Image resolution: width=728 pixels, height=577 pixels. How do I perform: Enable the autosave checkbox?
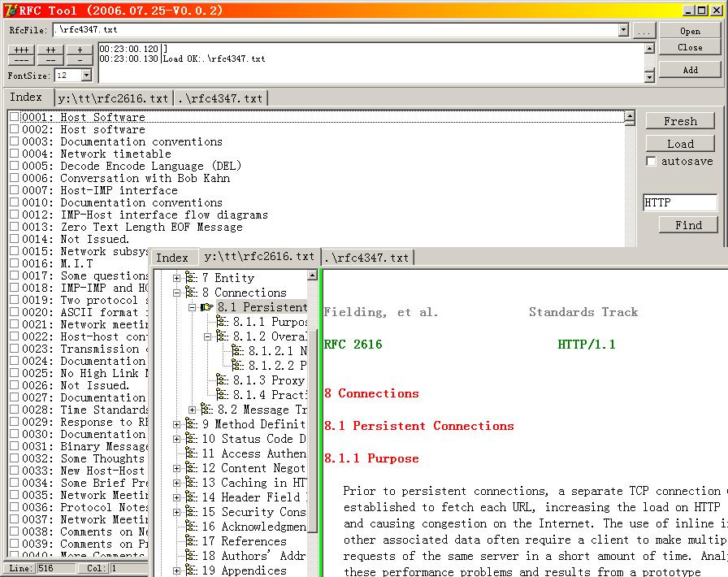[652, 161]
